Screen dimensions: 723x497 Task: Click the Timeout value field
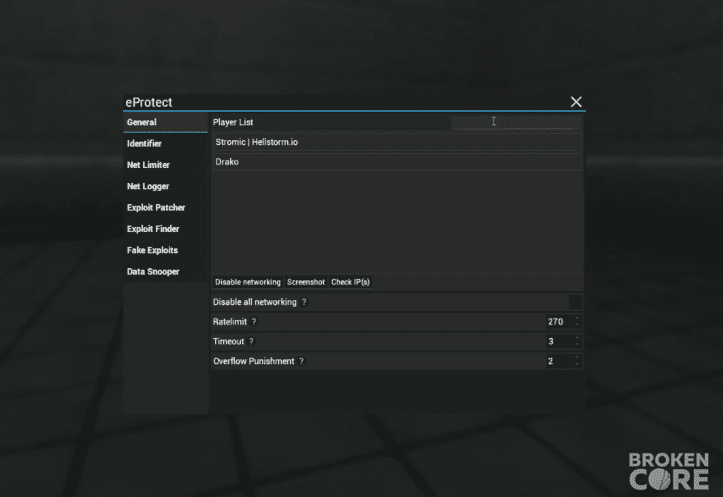tap(559, 342)
